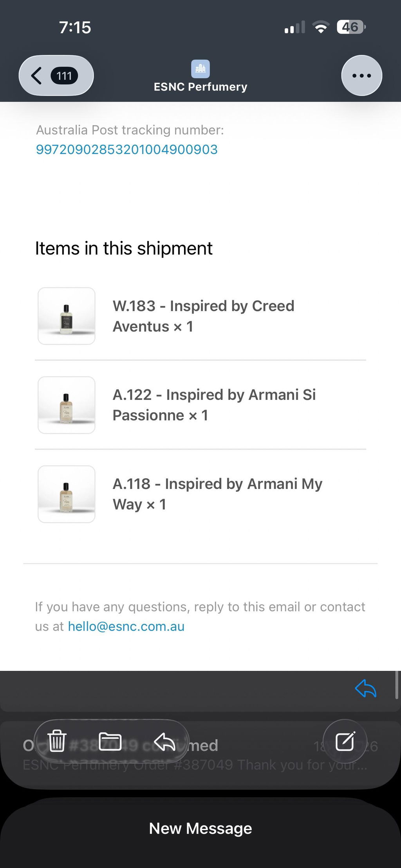Screen dimensions: 401x868
Task: Select the W.183 Inspired by Creed Aventus item
Action: point(203,316)
